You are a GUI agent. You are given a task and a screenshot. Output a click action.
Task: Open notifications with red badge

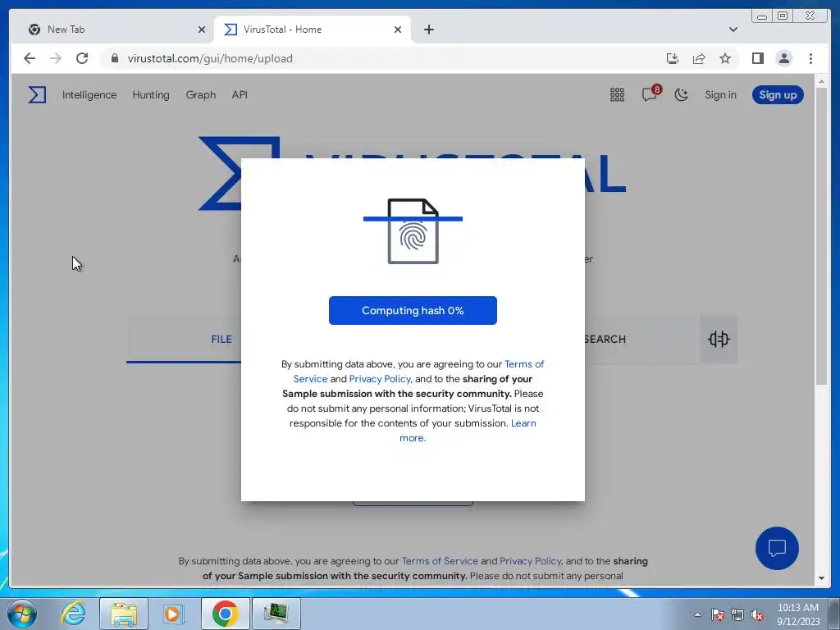(651, 94)
